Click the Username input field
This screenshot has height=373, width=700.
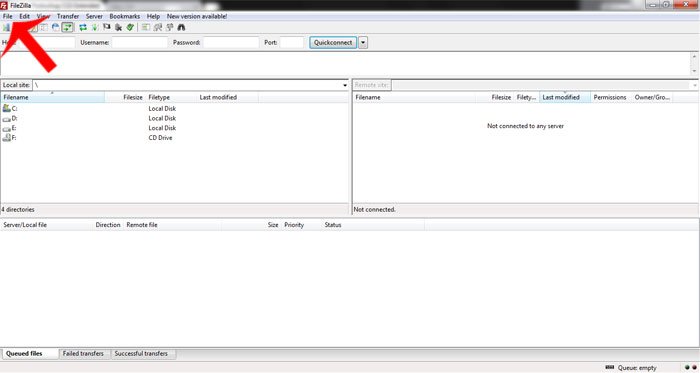coord(140,42)
